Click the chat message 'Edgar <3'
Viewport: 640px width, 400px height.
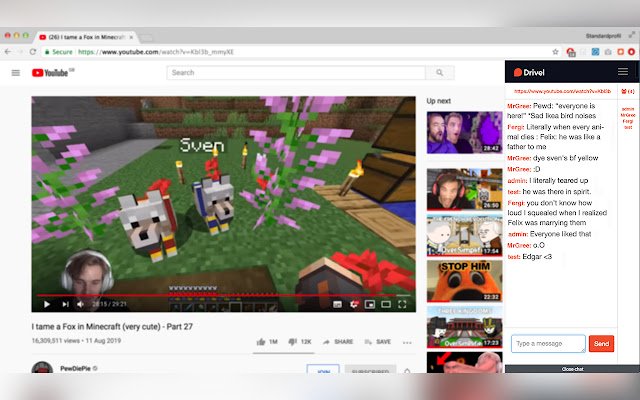[x=537, y=257]
